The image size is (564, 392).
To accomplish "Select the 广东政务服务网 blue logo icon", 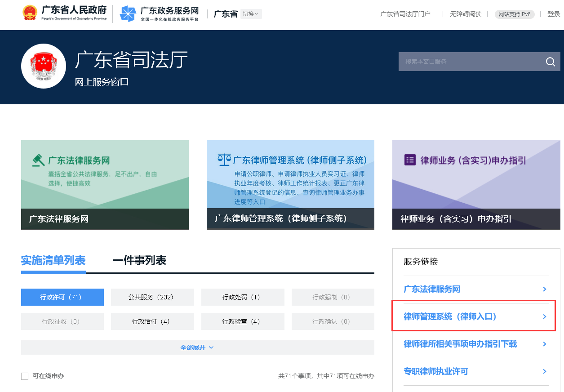I will pos(128,13).
